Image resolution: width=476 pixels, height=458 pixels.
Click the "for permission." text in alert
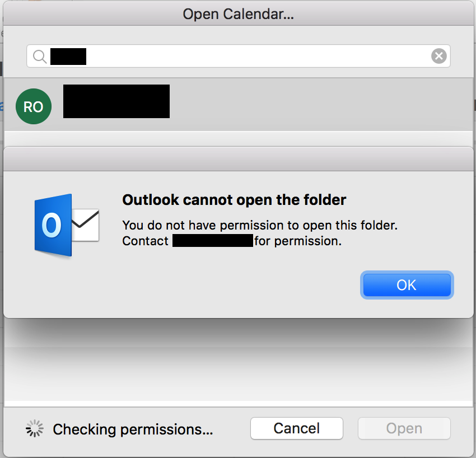298,241
